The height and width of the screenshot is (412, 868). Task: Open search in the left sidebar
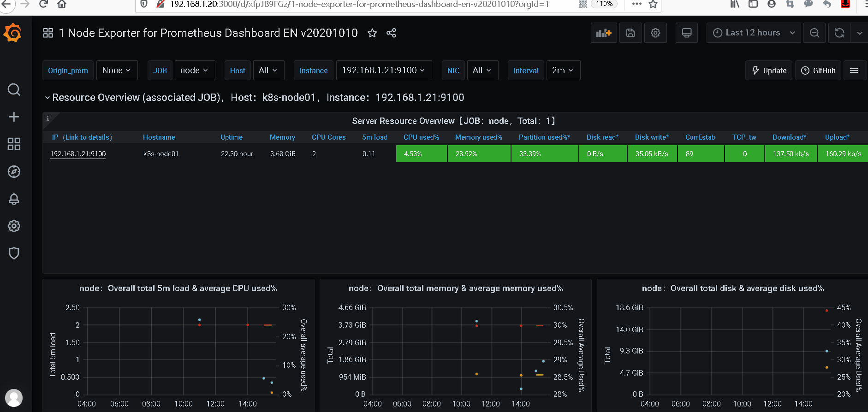click(14, 89)
